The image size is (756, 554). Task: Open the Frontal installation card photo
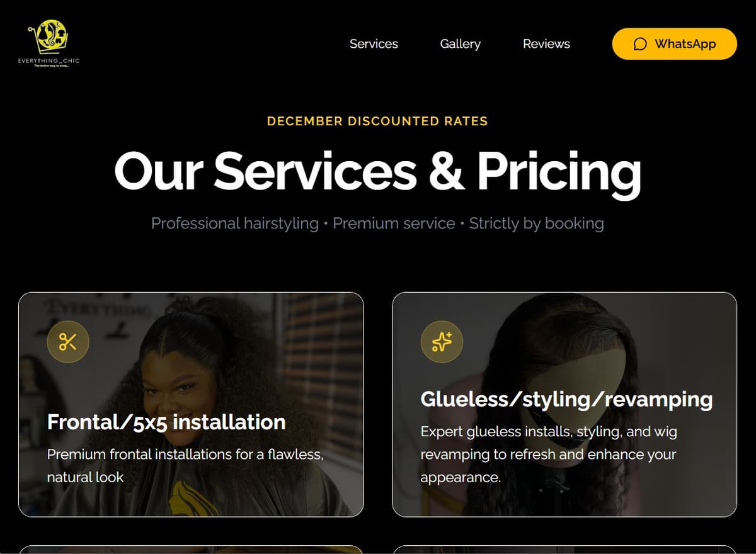click(x=191, y=404)
